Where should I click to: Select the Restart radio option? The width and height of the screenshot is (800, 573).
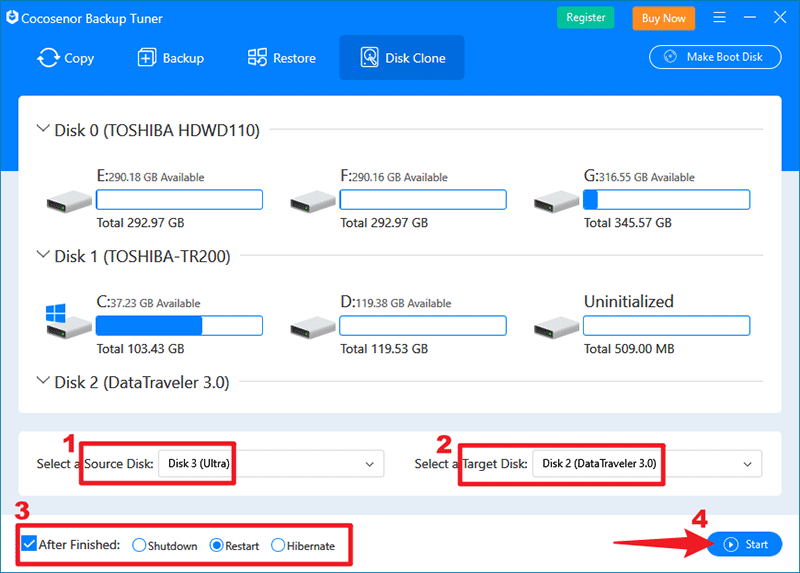[x=216, y=545]
